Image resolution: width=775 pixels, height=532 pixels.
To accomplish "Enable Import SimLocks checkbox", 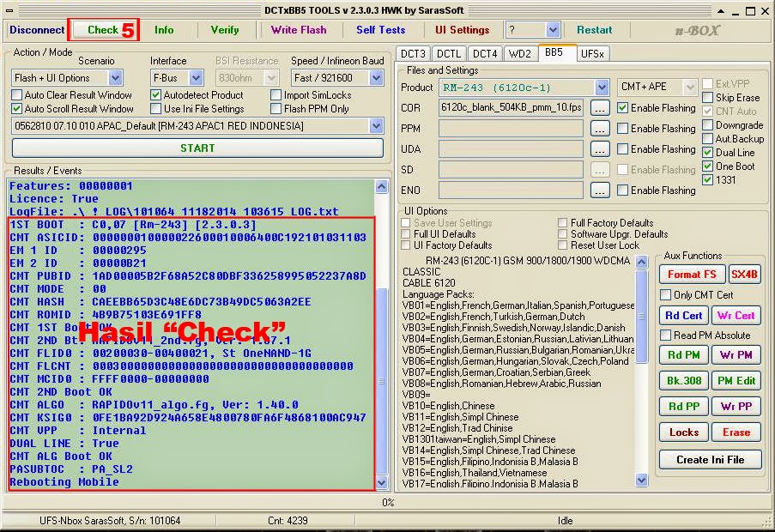I will coord(276,95).
